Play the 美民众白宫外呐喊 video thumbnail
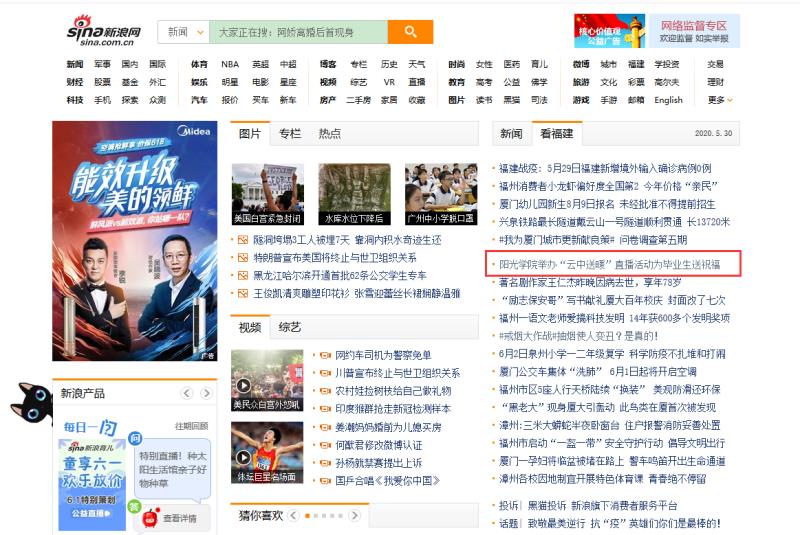800x535 pixels. click(x=266, y=379)
